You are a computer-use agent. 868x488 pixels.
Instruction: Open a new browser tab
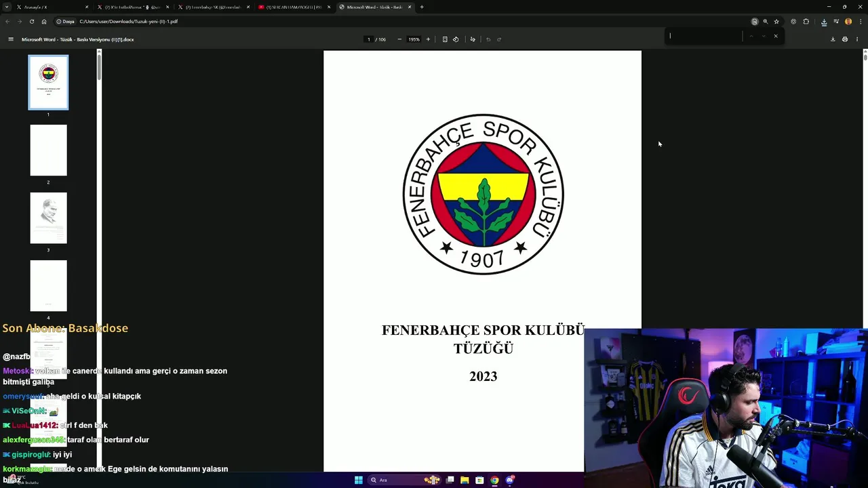(422, 7)
